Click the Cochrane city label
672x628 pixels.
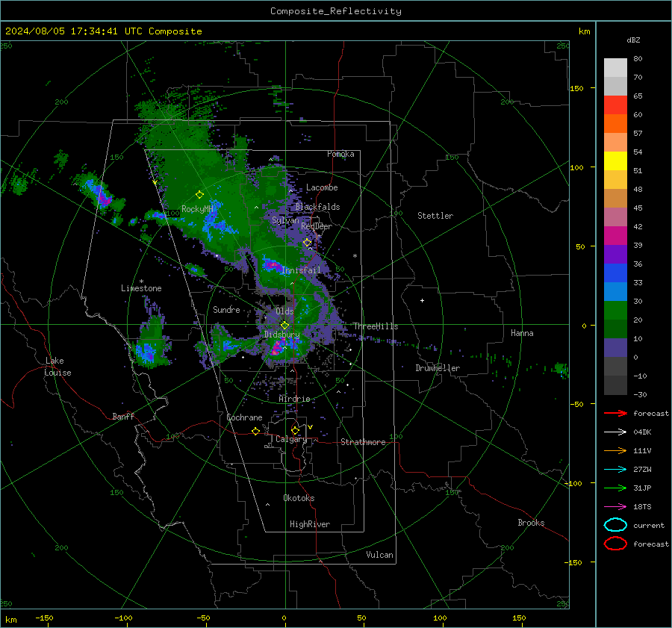(244, 417)
